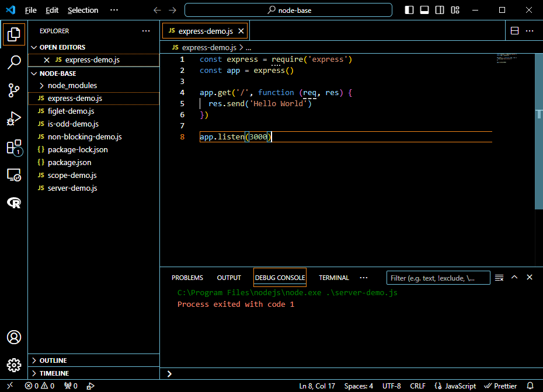Open the Accounts menu
The width and height of the screenshot is (543, 392).
pos(14,337)
